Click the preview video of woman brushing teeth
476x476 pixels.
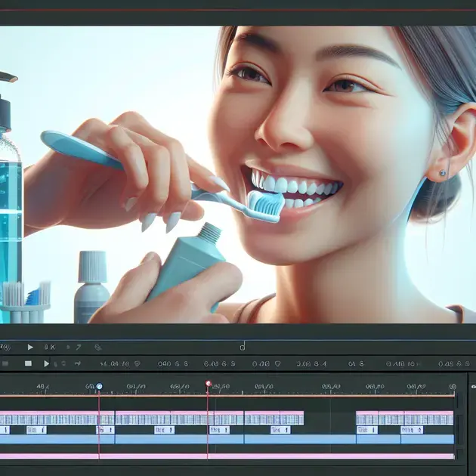[238, 174]
